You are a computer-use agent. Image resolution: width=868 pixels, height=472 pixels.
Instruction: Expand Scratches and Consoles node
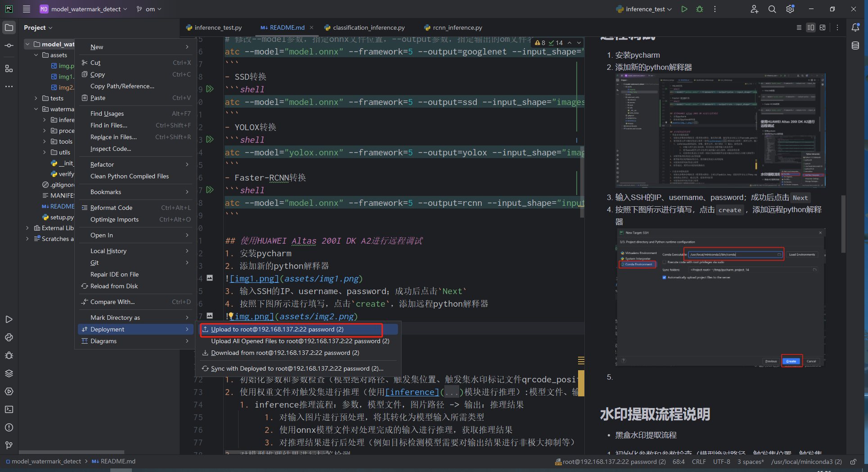(x=27, y=239)
